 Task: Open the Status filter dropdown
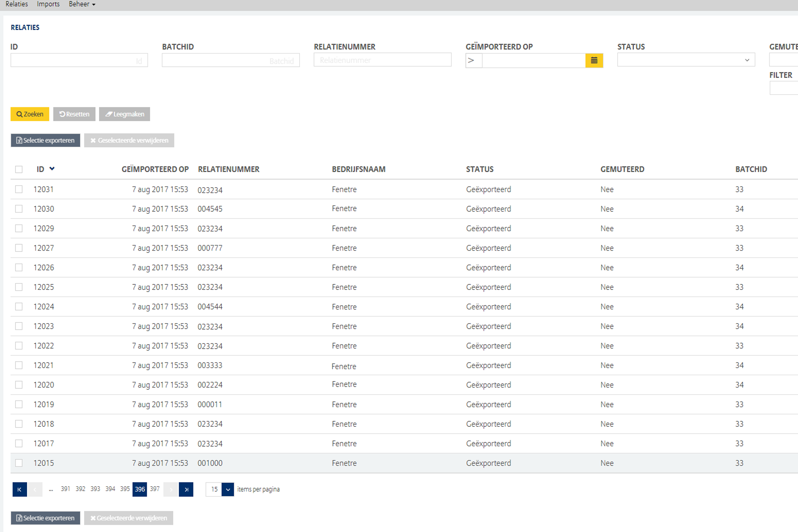(686, 60)
